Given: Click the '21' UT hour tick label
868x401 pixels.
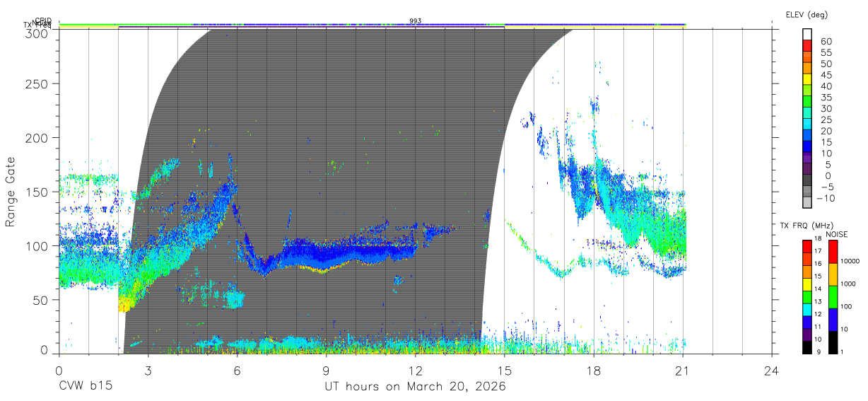Looking at the screenshot, I should click(683, 370).
